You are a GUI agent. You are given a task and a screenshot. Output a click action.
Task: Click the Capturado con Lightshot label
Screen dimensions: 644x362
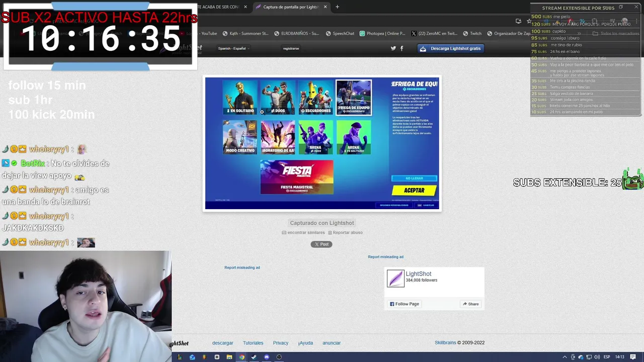322,223
